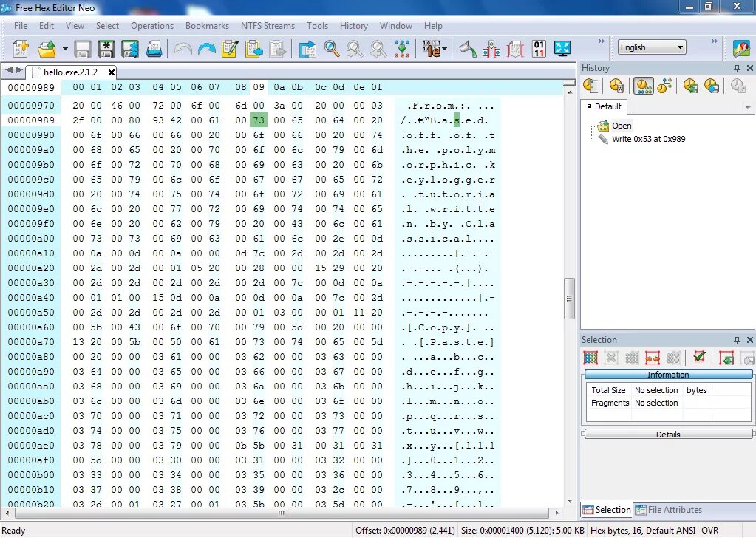Click the Full Screen monitor icon

[562, 49]
